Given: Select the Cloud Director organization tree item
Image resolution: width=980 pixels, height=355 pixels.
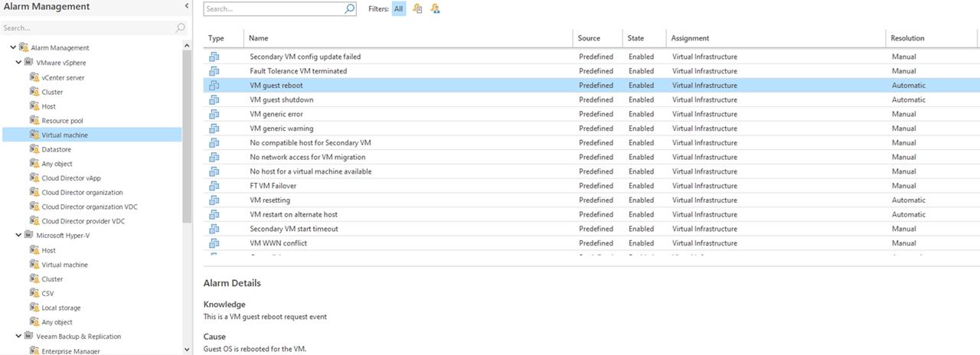Looking at the screenshot, I should point(82,192).
